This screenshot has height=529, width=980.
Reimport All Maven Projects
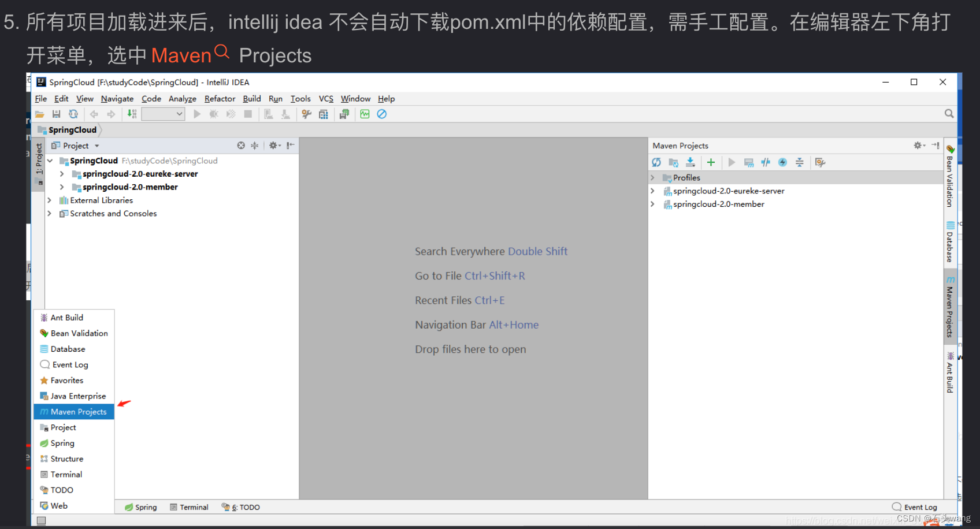coord(656,162)
